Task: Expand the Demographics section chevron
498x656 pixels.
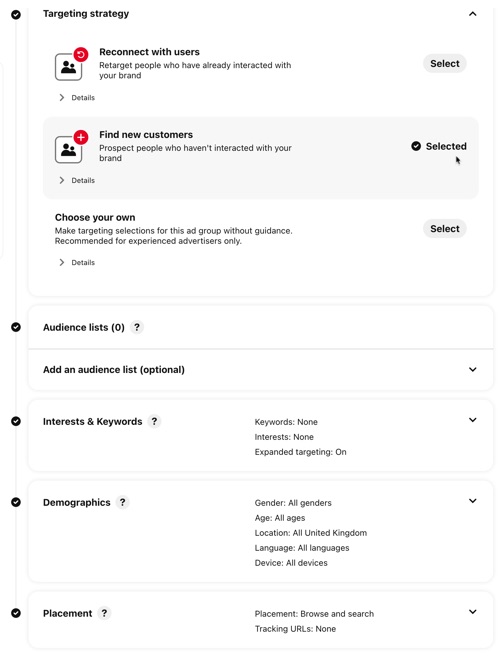Action: pos(472,501)
